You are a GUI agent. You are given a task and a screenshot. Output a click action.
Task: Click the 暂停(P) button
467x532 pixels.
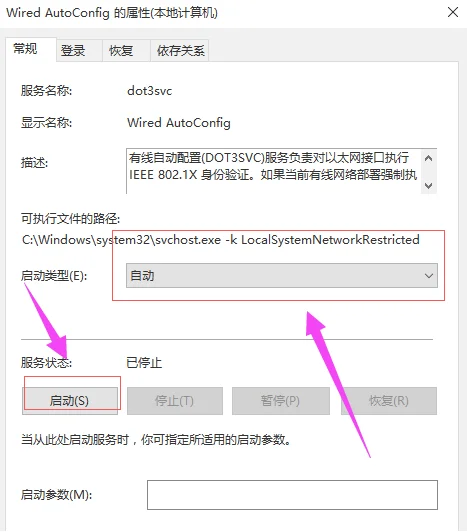(x=281, y=401)
